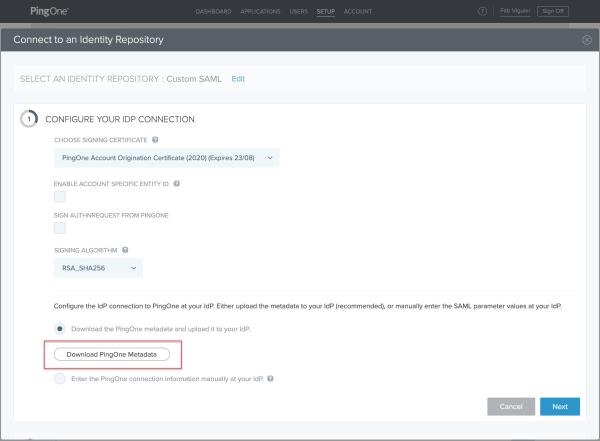The height and width of the screenshot is (441, 600).
Task: Click the Cancel button
Action: point(511,407)
